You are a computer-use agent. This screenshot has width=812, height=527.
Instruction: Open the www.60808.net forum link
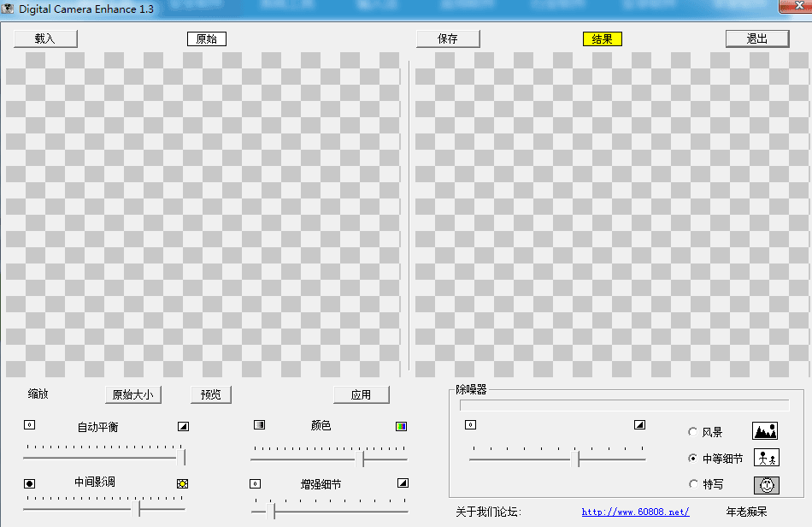635,512
